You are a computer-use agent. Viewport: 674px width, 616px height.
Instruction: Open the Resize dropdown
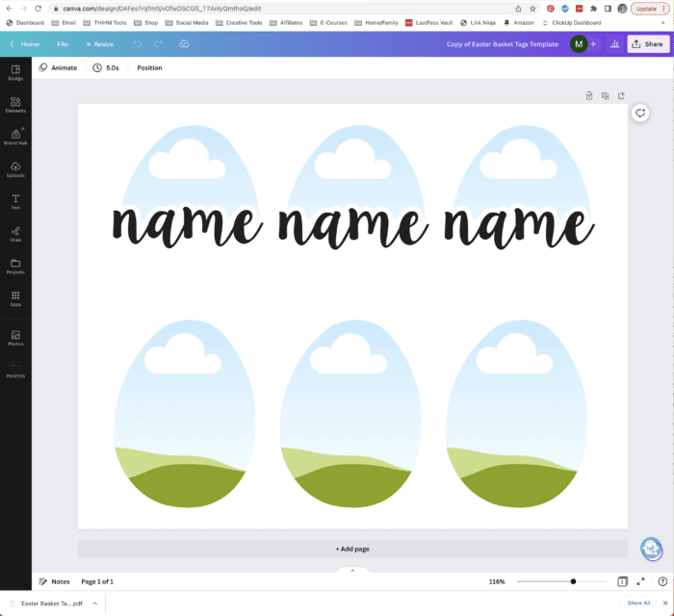98,44
